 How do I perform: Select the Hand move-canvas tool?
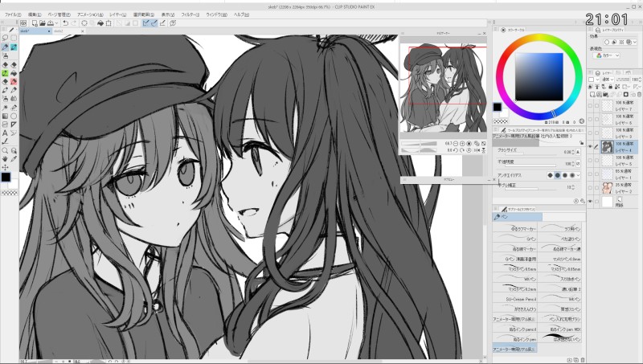5,159
